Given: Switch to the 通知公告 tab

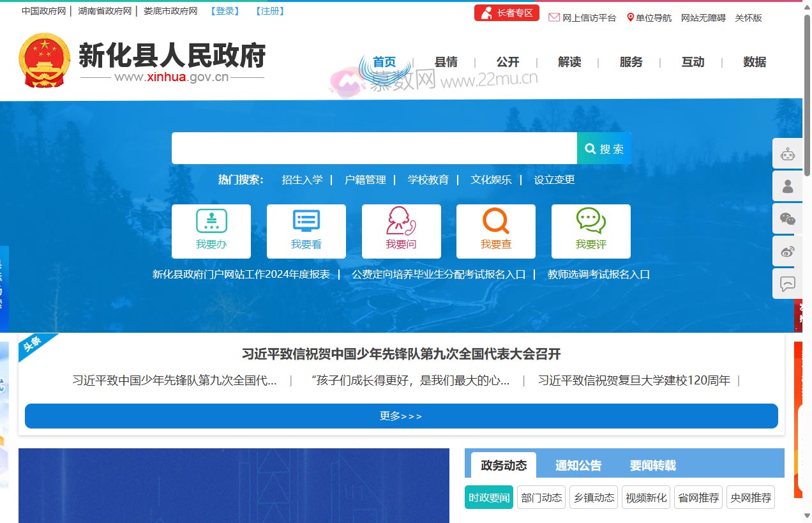Looking at the screenshot, I should pos(578,465).
